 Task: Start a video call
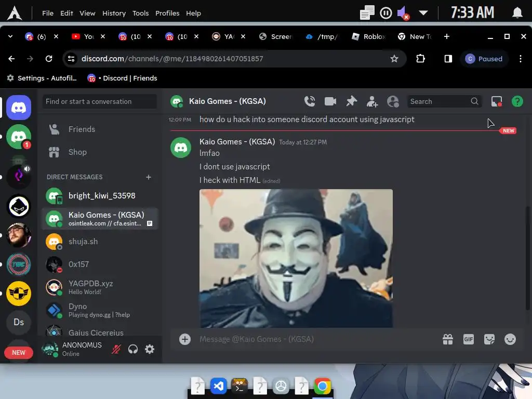(330, 101)
